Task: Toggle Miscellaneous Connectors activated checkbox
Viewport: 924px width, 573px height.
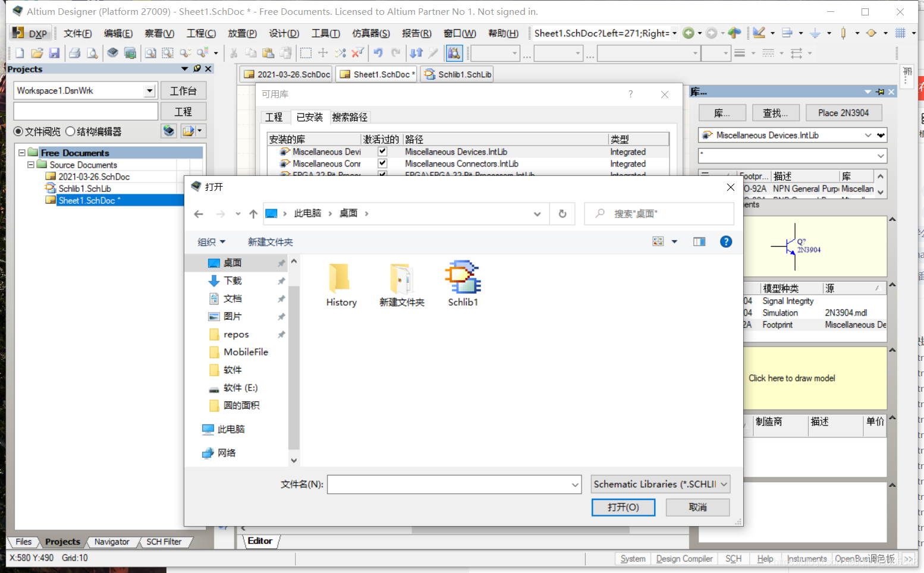Action: point(382,163)
